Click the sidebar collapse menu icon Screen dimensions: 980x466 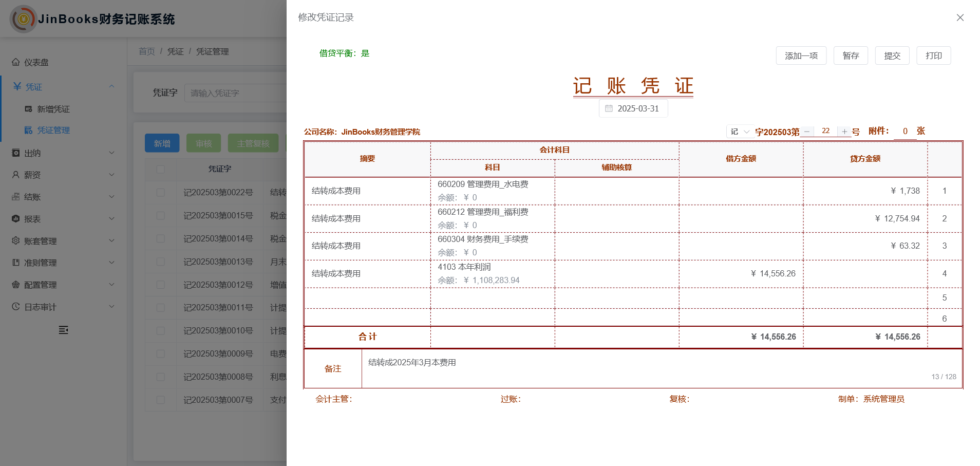[x=63, y=330]
